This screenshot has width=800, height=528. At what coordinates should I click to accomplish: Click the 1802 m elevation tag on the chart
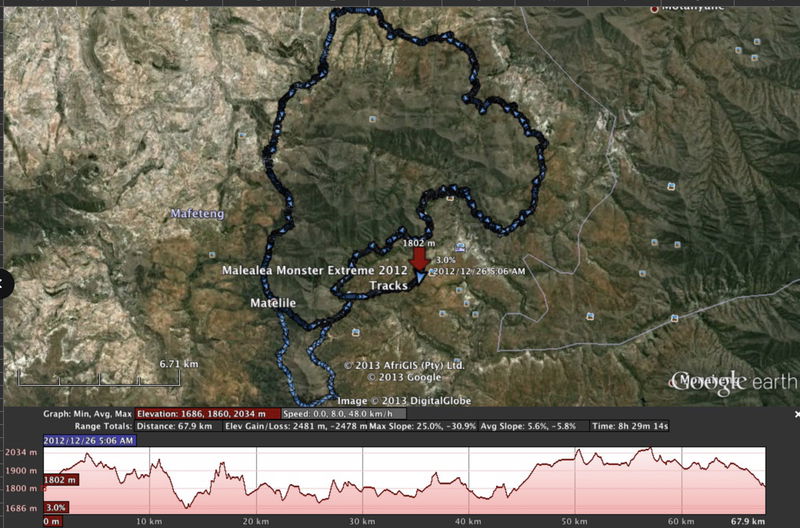pos(59,480)
